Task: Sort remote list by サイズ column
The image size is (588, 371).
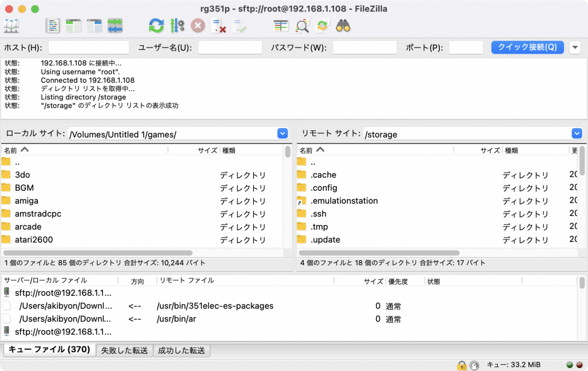Action: point(478,150)
